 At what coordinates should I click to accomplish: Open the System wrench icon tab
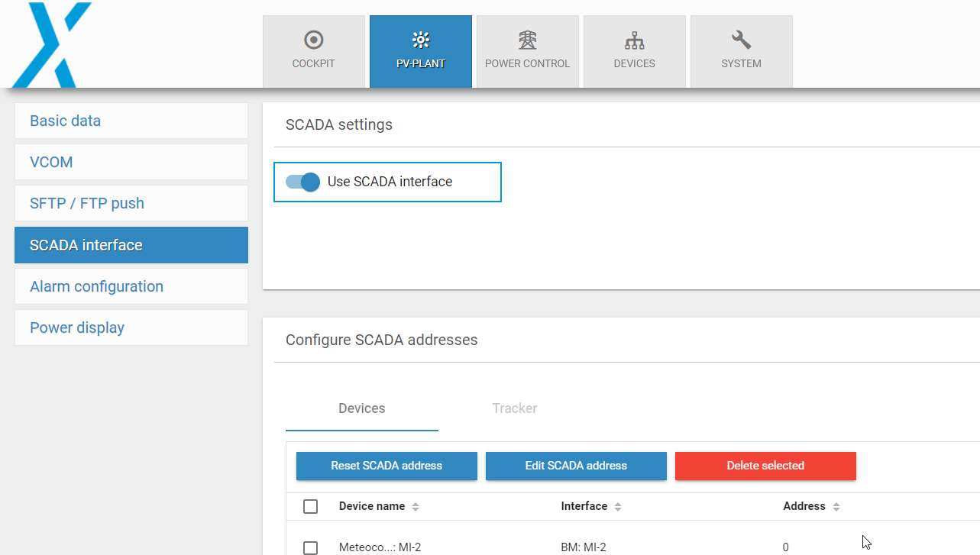tap(741, 51)
